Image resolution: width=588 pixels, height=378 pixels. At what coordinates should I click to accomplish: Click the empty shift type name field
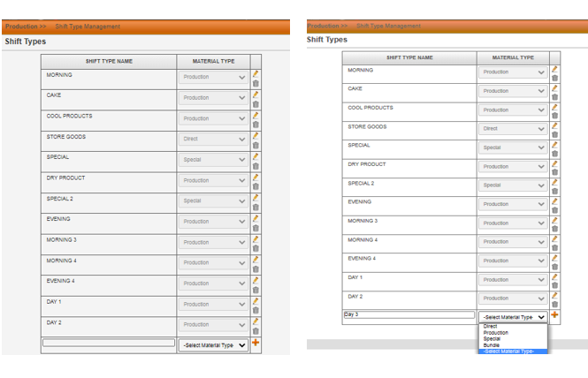coord(109,343)
